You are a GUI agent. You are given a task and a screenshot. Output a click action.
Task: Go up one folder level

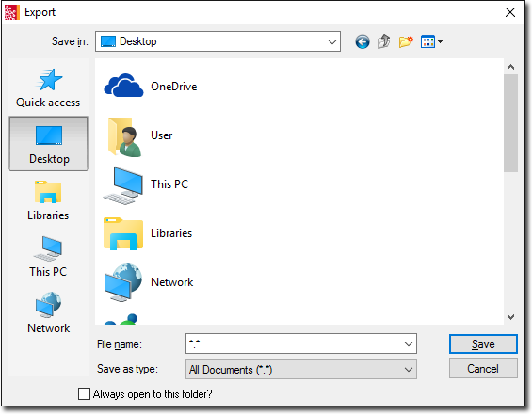(384, 41)
